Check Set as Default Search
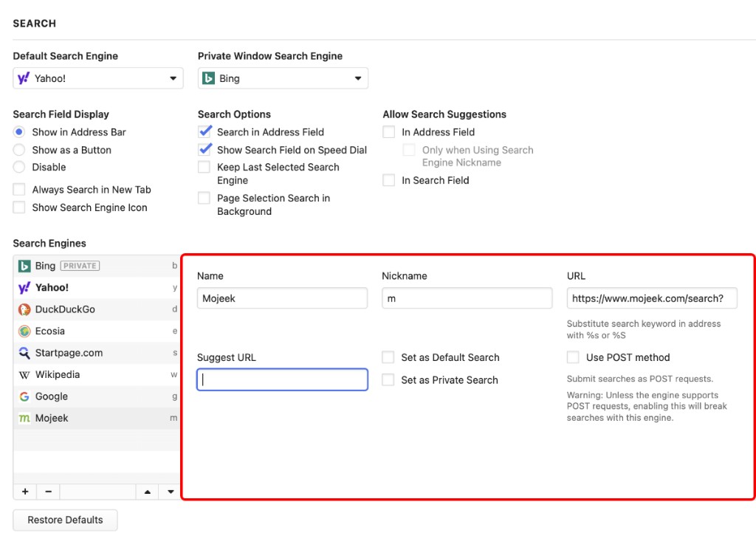Viewport: 756px width, 547px height. click(388, 357)
